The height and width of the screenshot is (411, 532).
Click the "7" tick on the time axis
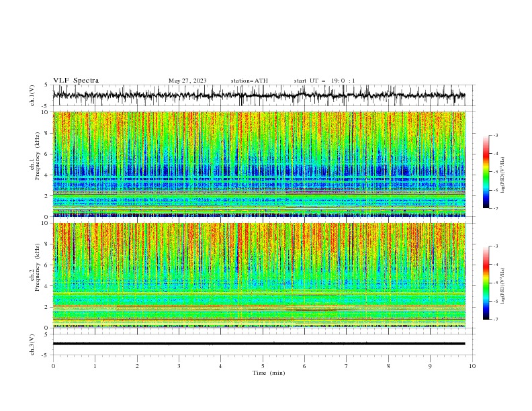(x=347, y=366)
